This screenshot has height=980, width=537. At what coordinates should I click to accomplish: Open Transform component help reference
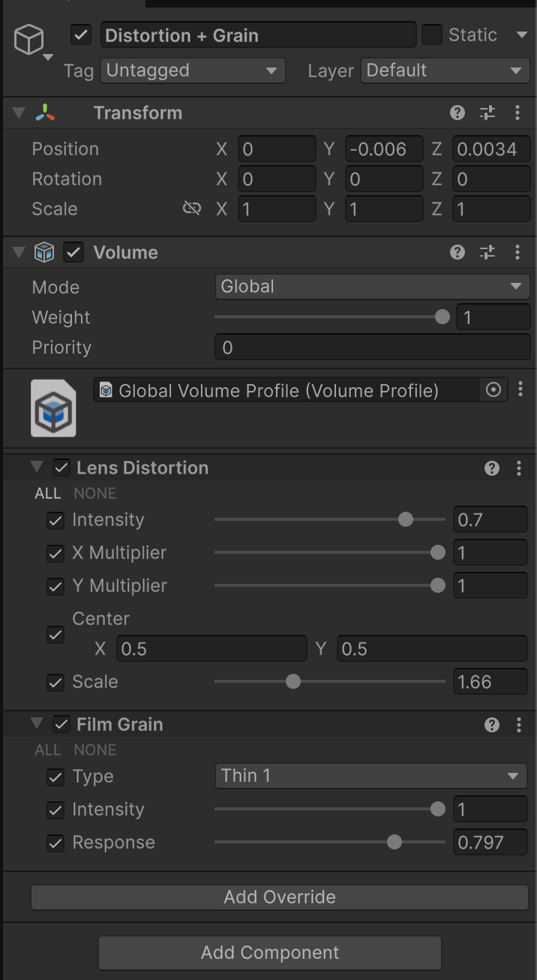[457, 113]
